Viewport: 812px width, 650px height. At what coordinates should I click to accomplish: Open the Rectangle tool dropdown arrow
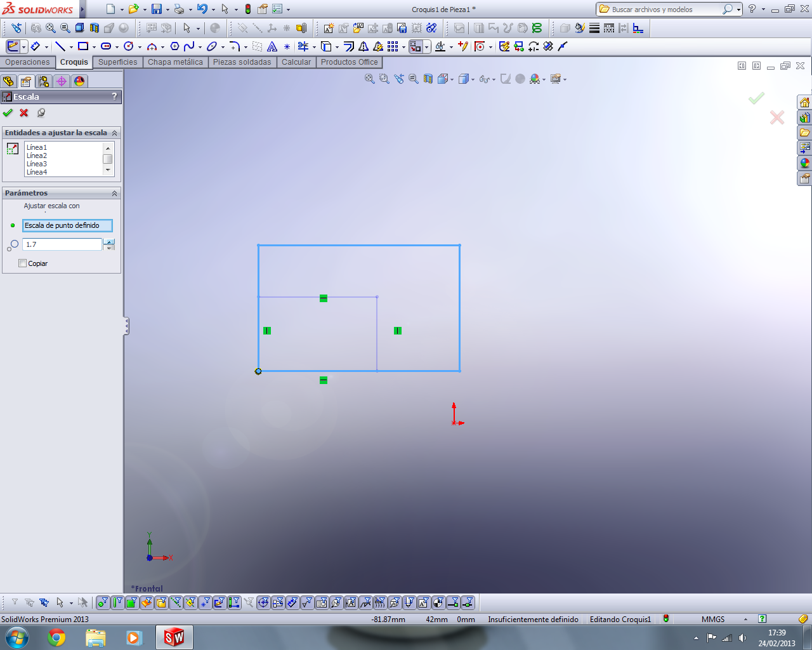[x=94, y=47]
